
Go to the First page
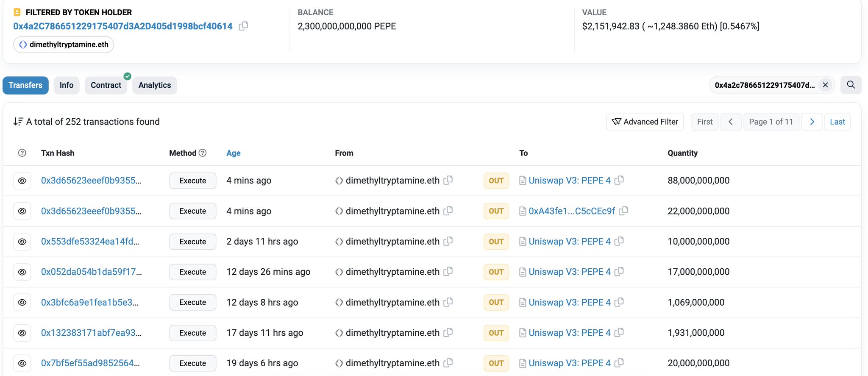click(x=705, y=122)
